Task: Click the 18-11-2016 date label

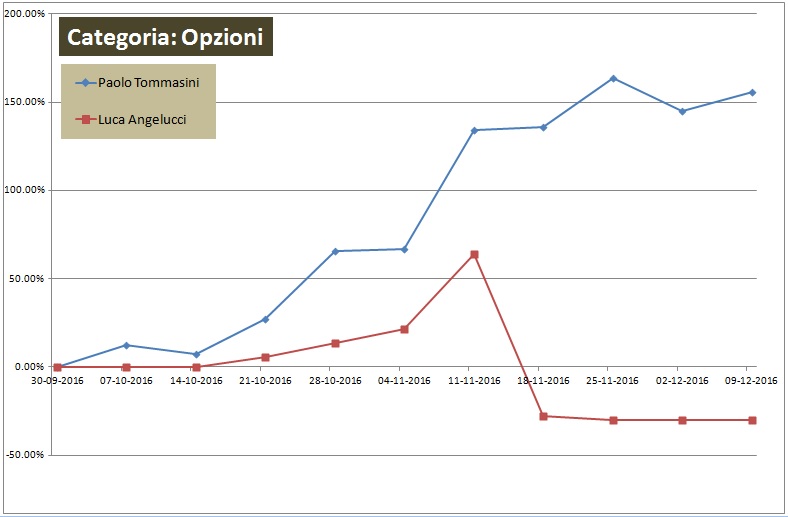Action: point(543,380)
